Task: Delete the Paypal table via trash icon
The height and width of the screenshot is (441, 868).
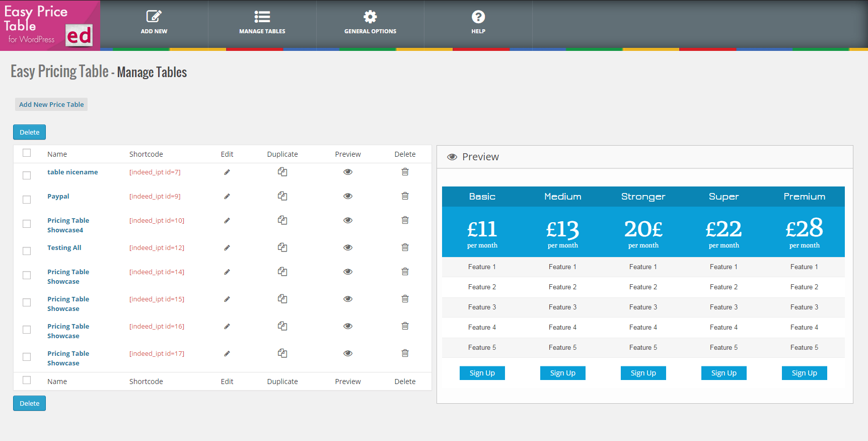Action: (405, 196)
